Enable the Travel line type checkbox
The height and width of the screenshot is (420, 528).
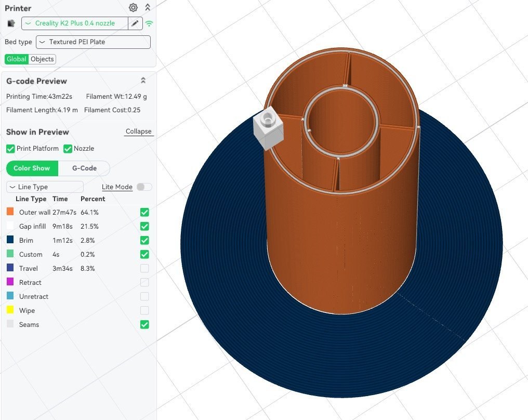tap(144, 268)
